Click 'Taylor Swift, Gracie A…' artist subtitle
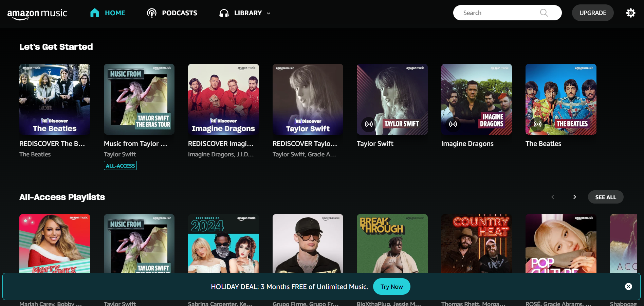644x306 pixels. pos(304,154)
